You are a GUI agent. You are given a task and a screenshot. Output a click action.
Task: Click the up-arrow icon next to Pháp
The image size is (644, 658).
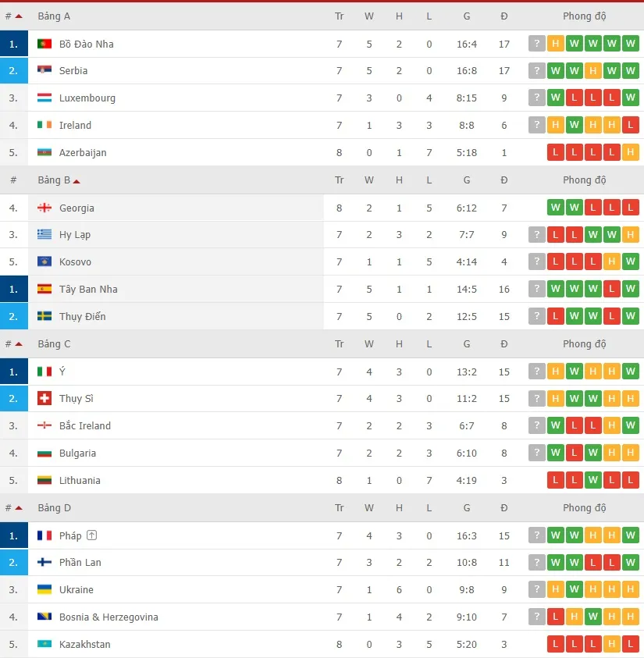pos(92,535)
